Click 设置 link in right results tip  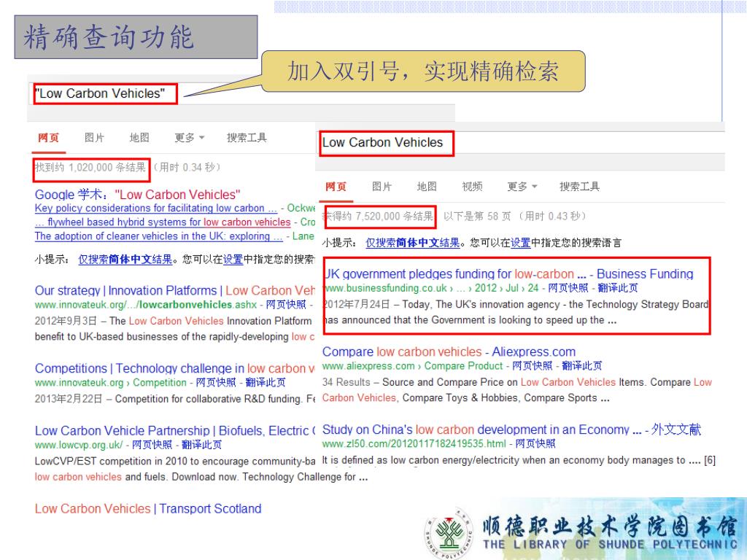point(521,243)
